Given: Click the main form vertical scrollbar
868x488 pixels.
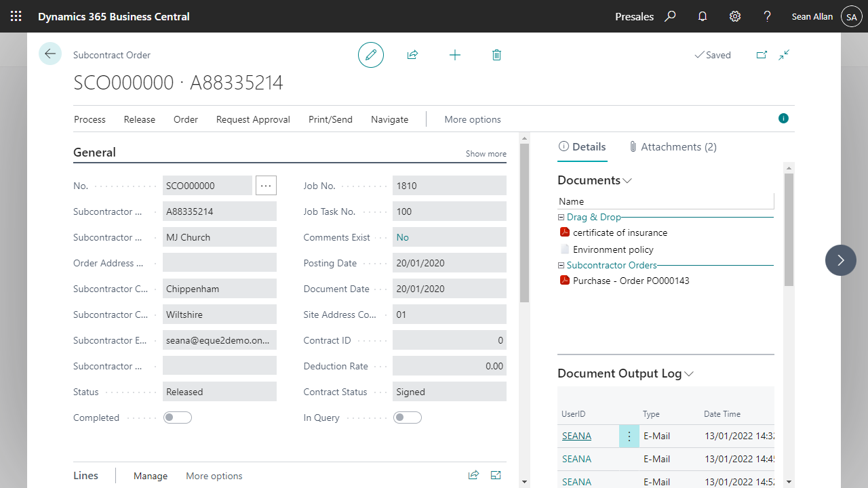Looking at the screenshot, I should point(524,224).
